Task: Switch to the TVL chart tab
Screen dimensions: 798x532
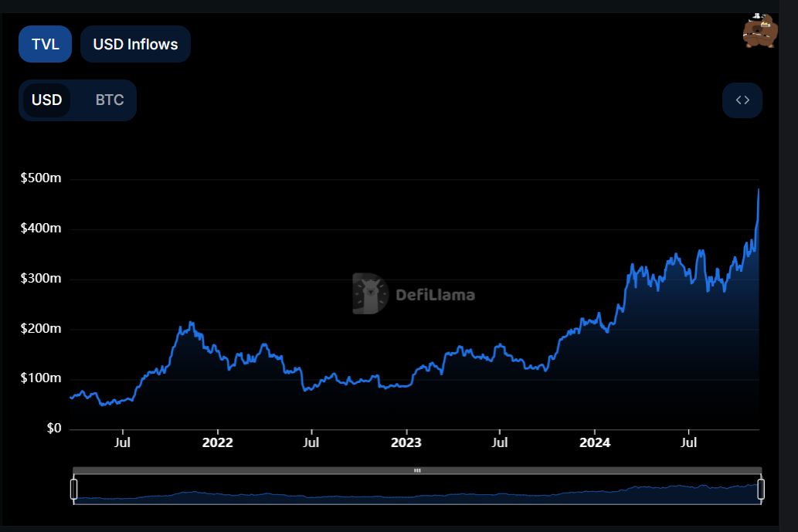Action: pyautogui.click(x=45, y=44)
